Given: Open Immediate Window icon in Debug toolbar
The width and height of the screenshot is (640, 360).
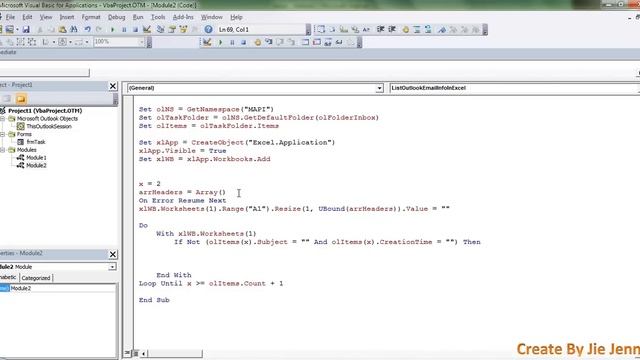Looking at the screenshot, I should [316, 42].
